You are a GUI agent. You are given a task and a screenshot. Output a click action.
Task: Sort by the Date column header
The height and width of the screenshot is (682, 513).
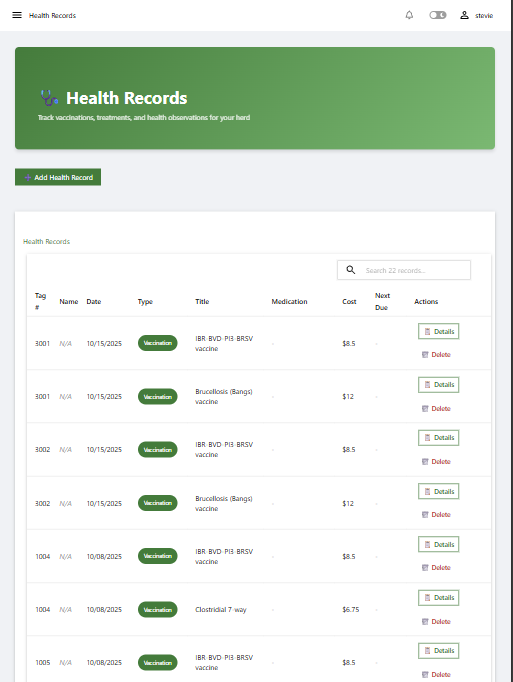[x=94, y=301]
